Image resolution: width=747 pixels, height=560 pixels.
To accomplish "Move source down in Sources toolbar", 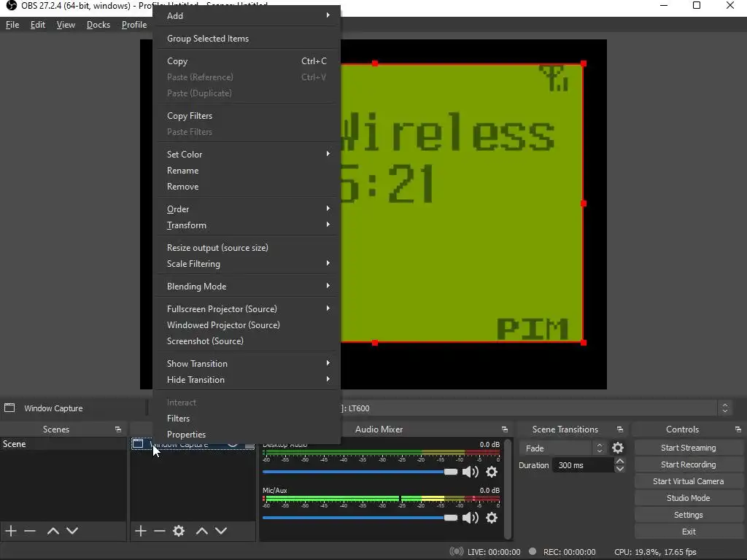I will coord(221,531).
